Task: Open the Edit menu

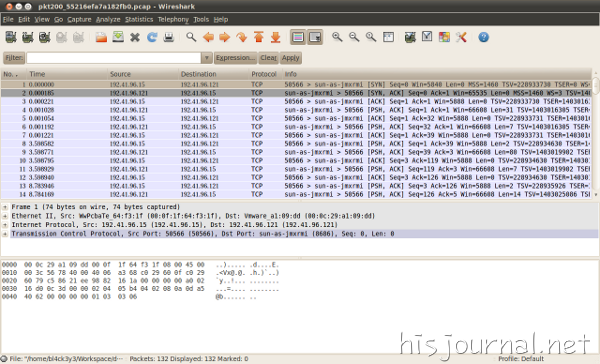Action: (24, 20)
